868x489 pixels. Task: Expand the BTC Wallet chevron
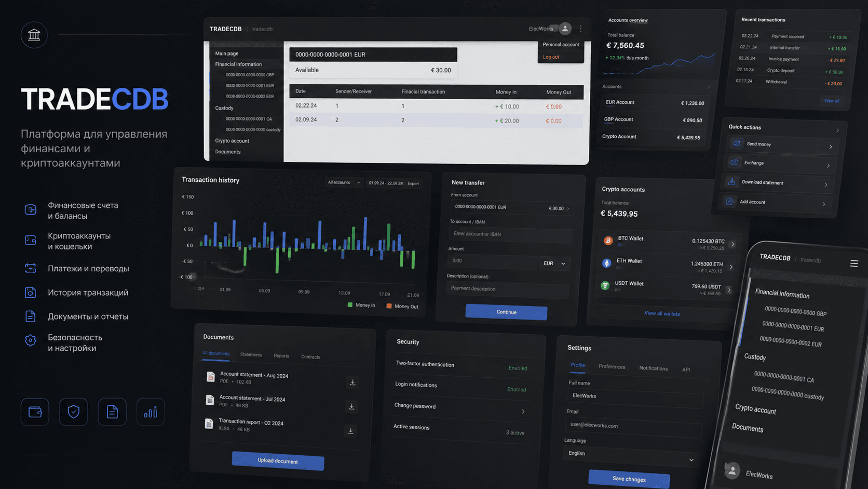pos(733,244)
